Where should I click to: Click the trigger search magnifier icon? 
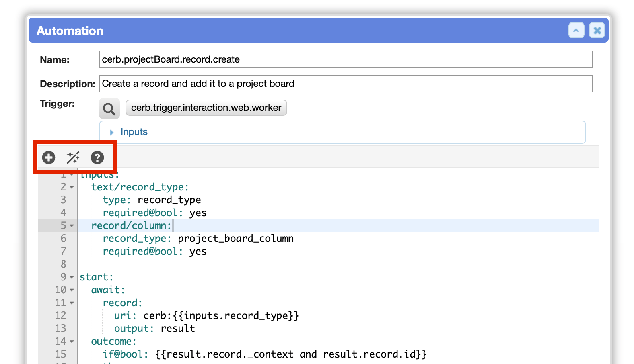tap(109, 108)
